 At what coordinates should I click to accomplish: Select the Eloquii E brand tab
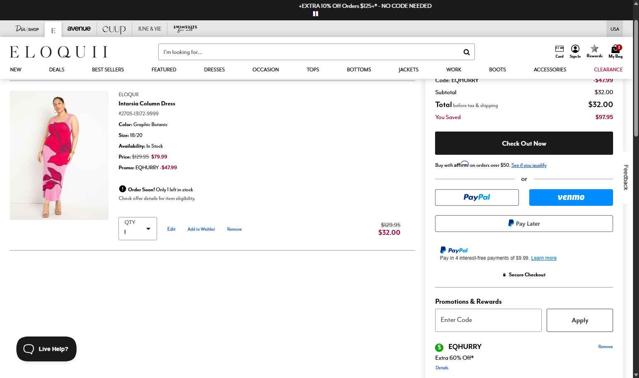[53, 30]
